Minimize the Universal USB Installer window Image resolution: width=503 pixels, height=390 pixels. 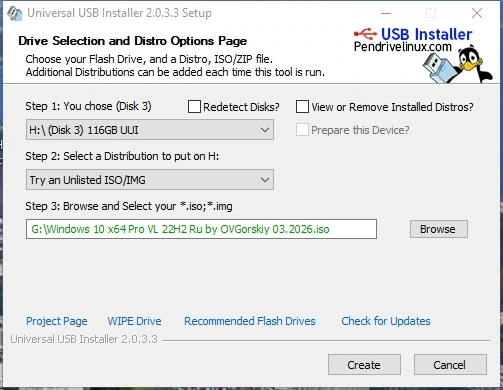pyautogui.click(x=386, y=13)
